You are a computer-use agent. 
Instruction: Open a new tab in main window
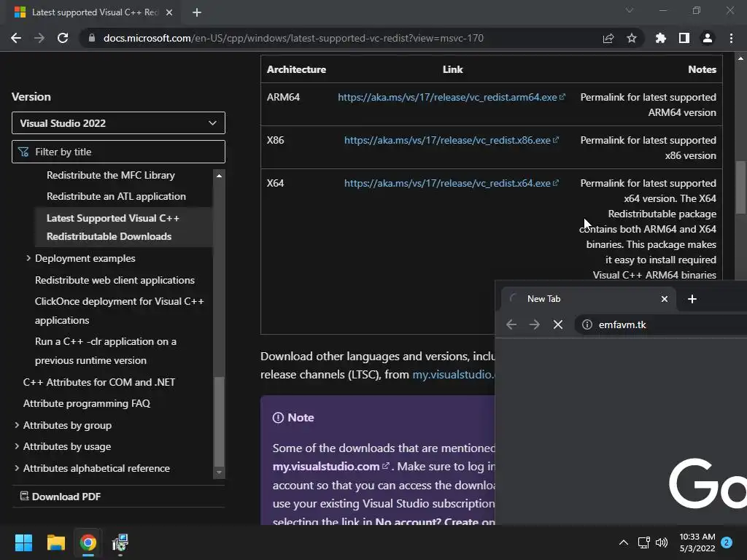(x=197, y=12)
